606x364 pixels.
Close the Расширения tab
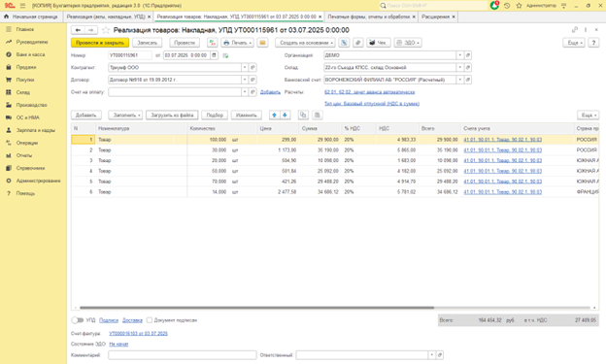[x=454, y=17]
